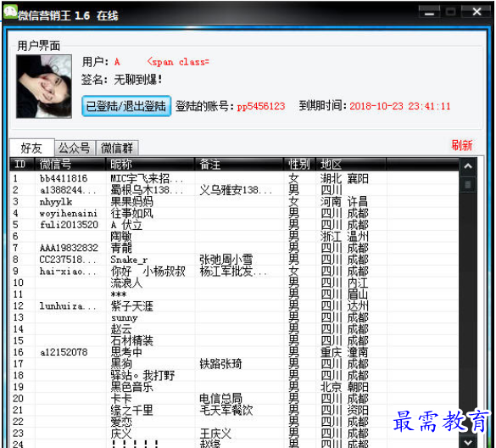Click the WeChat app icon in title bar
Screen dimensions: 496x448
[x=10, y=12]
